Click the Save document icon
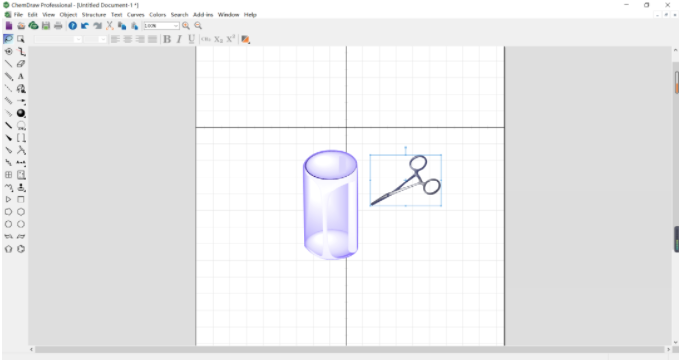 click(x=46, y=26)
